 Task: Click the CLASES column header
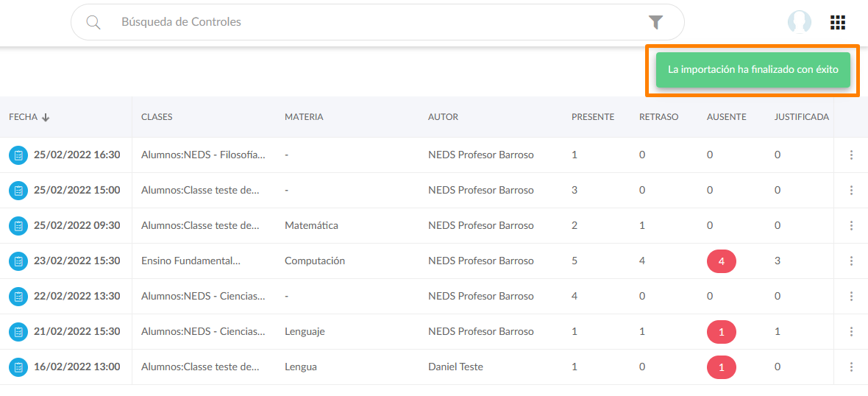point(157,117)
